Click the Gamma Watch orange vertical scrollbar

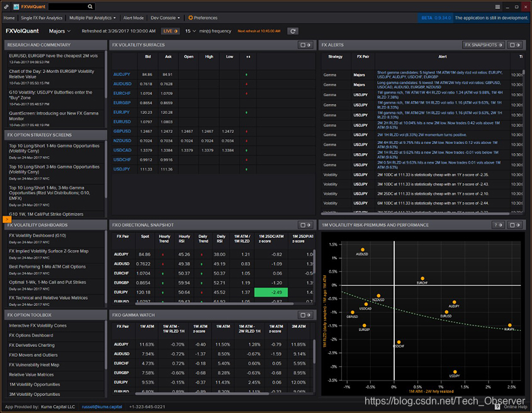tap(314, 351)
